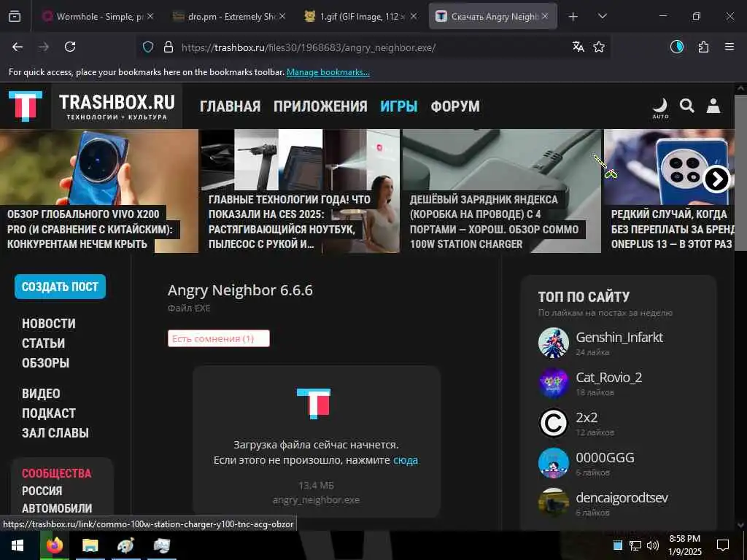Open the ЗАЛ СЛАВЫ sidebar link
The image size is (747, 560).
click(x=55, y=433)
